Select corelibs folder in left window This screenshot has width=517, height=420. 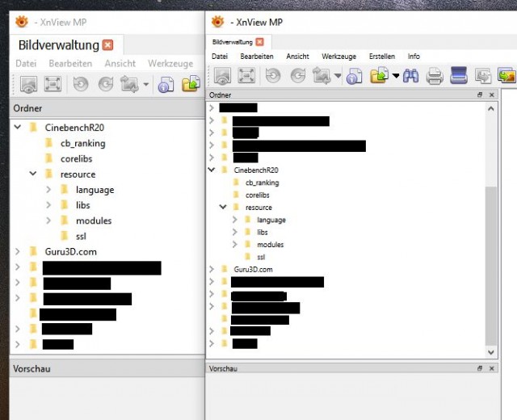(76, 159)
